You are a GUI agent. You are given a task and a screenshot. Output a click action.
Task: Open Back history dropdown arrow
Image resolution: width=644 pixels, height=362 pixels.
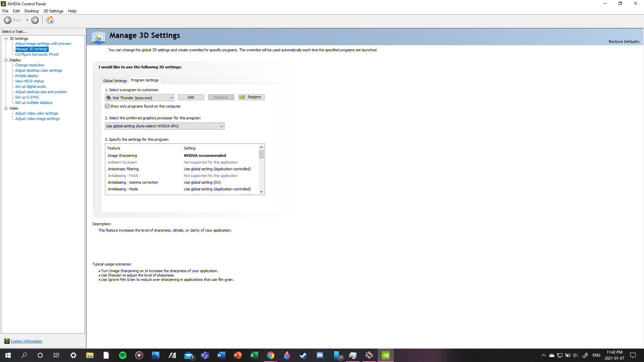tap(27, 20)
